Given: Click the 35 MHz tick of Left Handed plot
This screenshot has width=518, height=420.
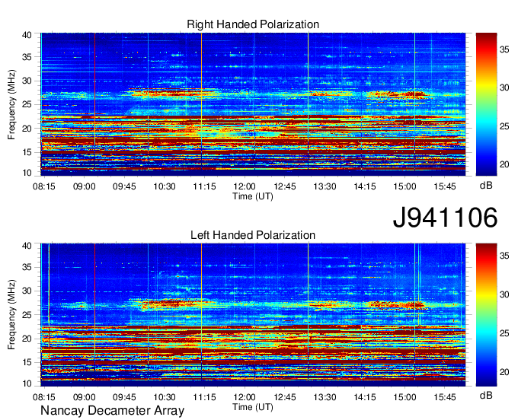Looking at the screenshot, I should coord(27,267).
